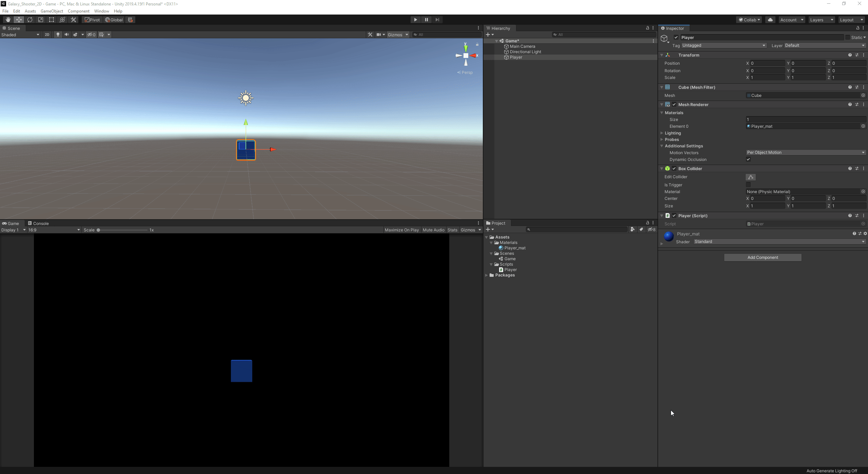Select the Hand tool in toolbar
The width and height of the screenshot is (868, 474).
tap(8, 20)
